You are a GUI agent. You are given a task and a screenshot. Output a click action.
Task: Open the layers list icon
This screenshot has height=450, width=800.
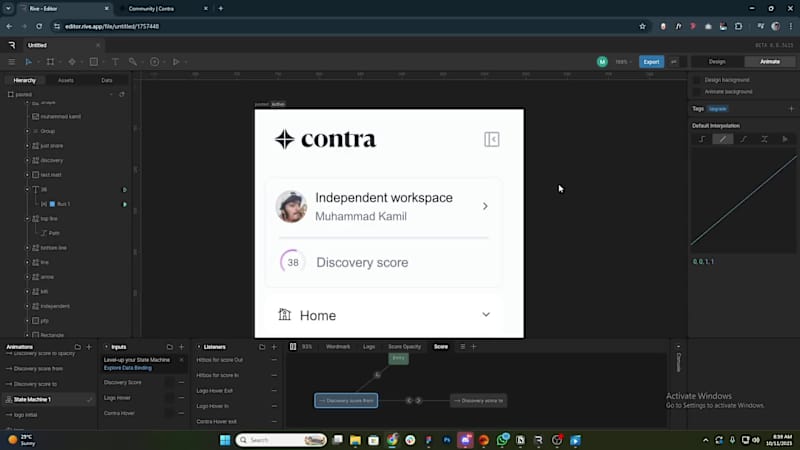pyautogui.click(x=462, y=346)
